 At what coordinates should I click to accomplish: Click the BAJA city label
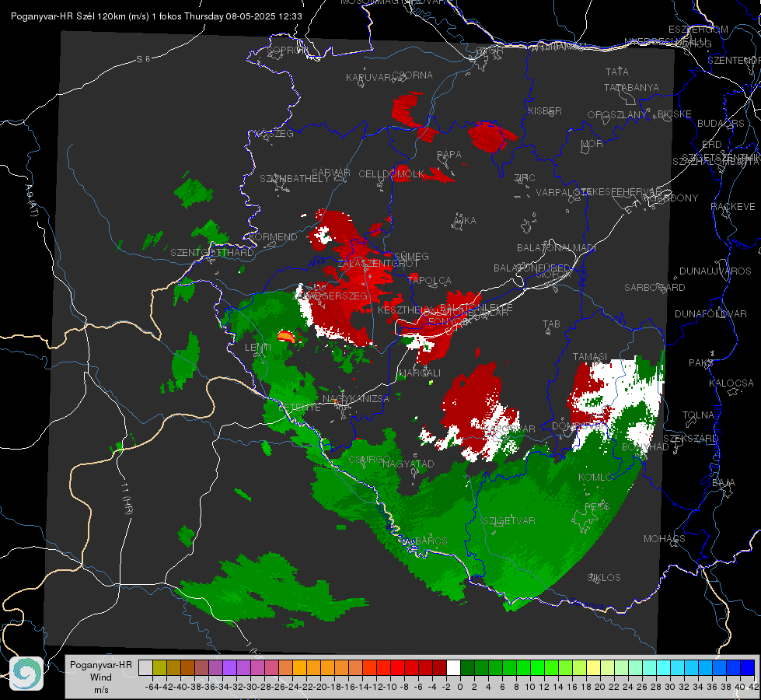pos(724,483)
